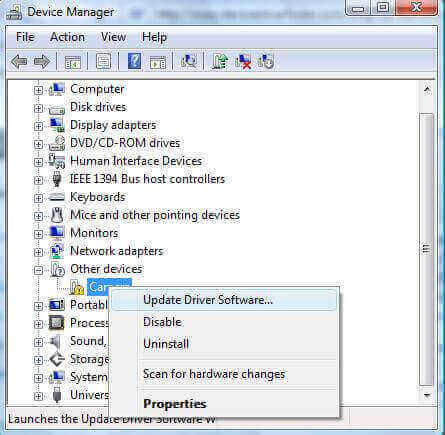The width and height of the screenshot is (445, 435).
Task: Select the Monitors tree item
Action: [94, 233]
